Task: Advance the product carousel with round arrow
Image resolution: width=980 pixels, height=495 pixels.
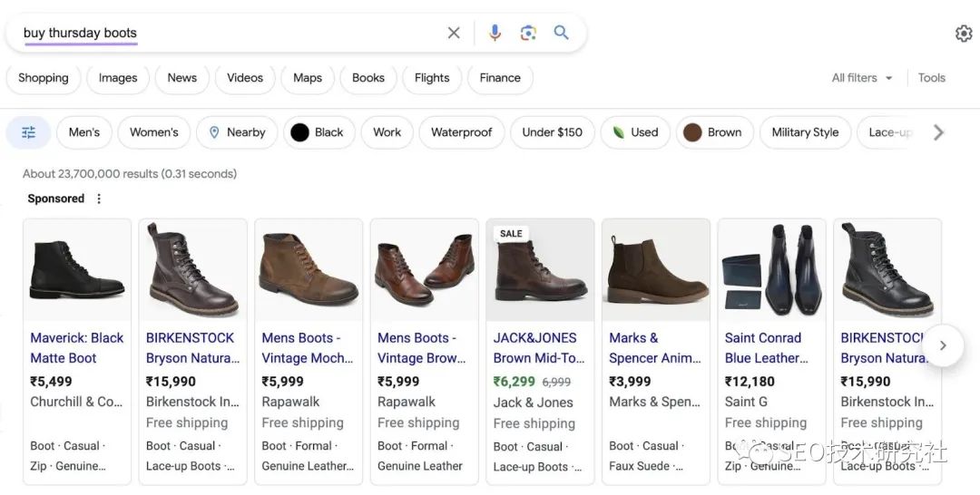Action: click(x=943, y=345)
